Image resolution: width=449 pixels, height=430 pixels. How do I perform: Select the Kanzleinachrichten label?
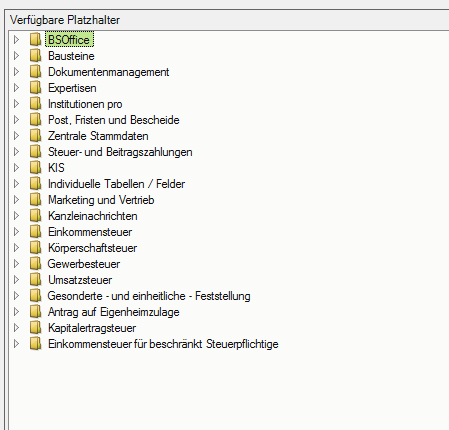[x=93, y=216]
